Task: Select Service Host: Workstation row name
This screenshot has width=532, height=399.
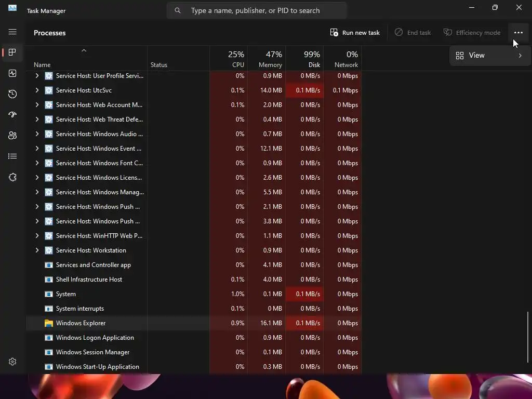Action: [x=91, y=250]
